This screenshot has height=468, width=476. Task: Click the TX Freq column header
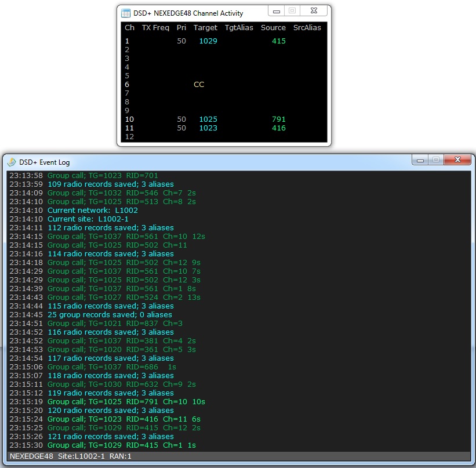[x=155, y=28]
